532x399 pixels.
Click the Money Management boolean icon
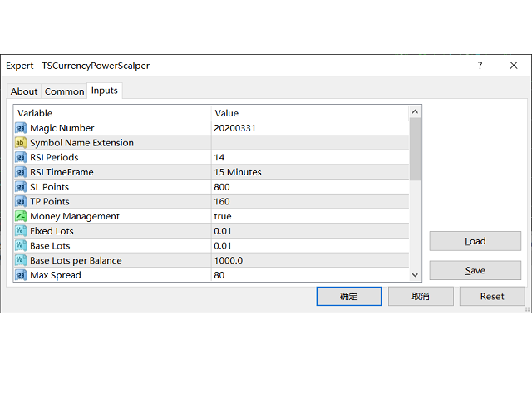click(20, 216)
